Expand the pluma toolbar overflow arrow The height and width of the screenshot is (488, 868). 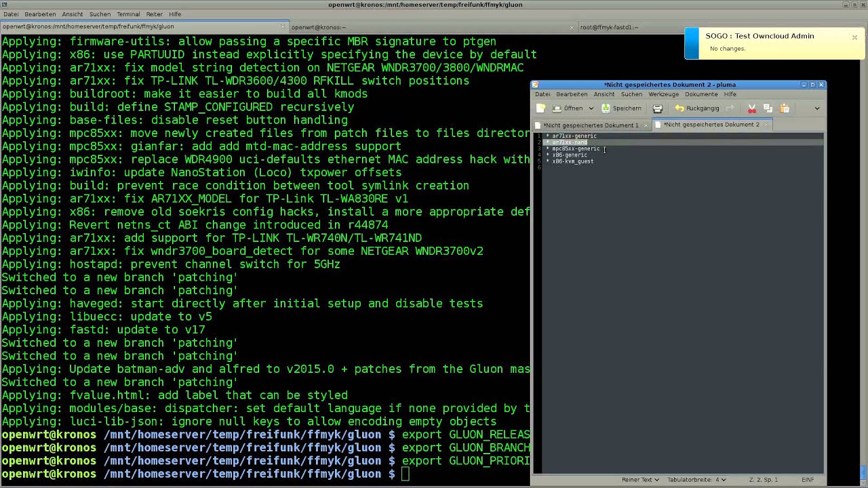pyautogui.click(x=816, y=108)
